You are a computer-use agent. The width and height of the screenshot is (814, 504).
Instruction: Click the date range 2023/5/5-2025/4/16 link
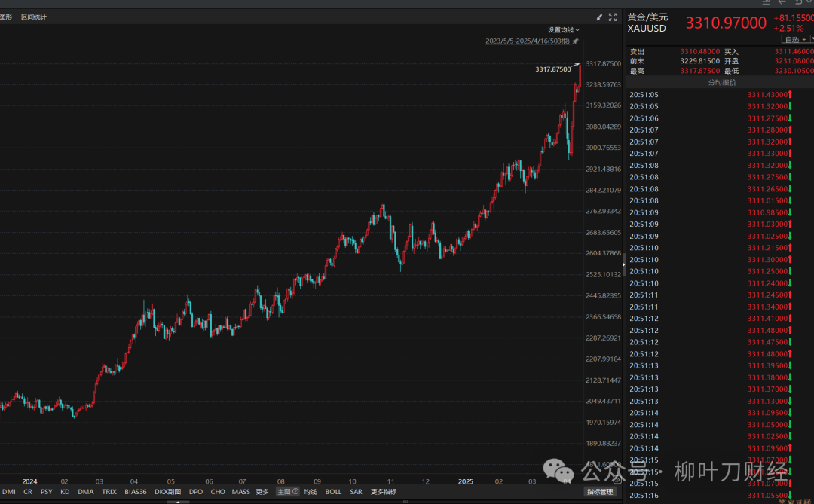coord(528,41)
